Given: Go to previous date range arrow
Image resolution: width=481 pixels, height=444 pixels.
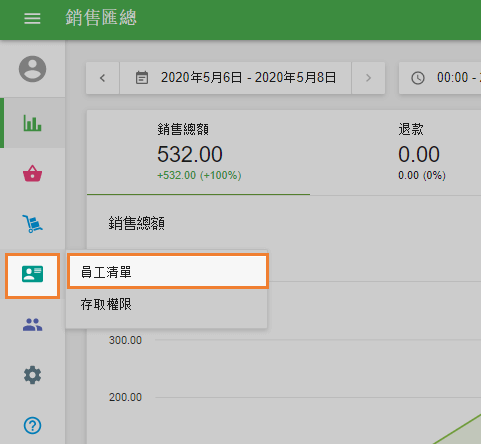Looking at the screenshot, I should tap(103, 78).
